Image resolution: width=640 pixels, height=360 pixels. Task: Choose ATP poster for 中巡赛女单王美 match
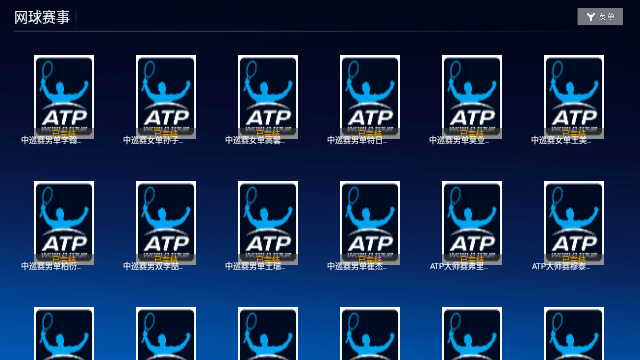pos(574,97)
